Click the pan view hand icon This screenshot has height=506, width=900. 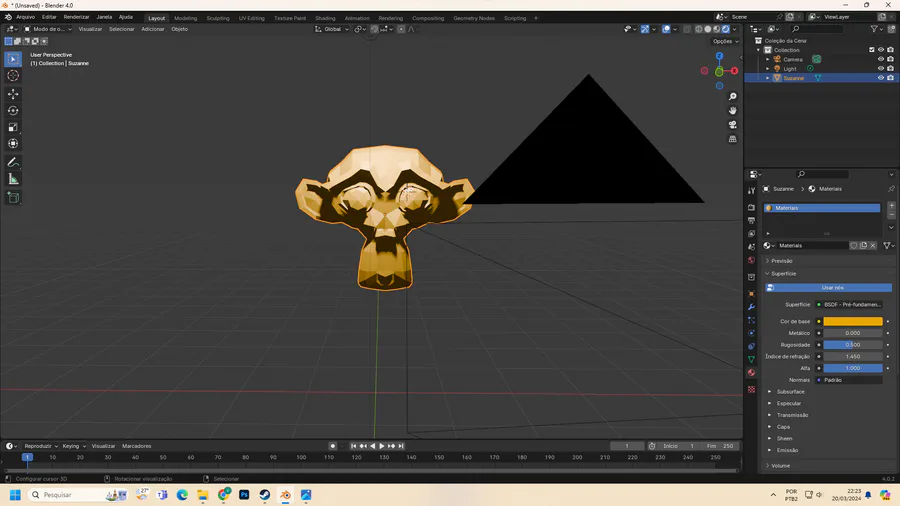click(732, 111)
